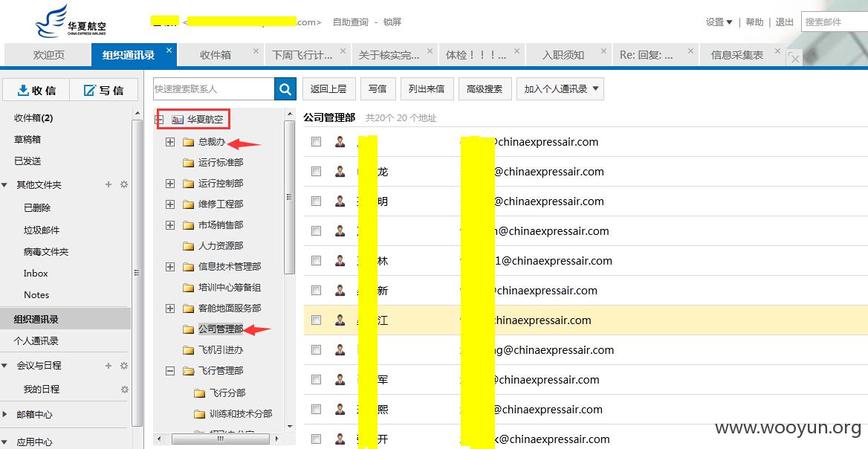Open 收件箱(2) folder in sidebar
Screen dimensions: 868x449
(33, 118)
